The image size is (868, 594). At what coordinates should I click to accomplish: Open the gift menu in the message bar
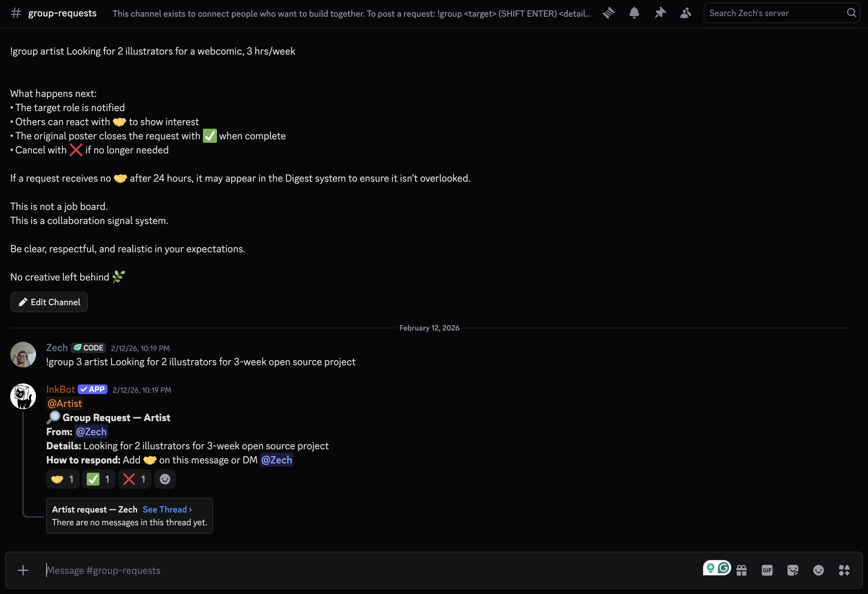pyautogui.click(x=742, y=570)
